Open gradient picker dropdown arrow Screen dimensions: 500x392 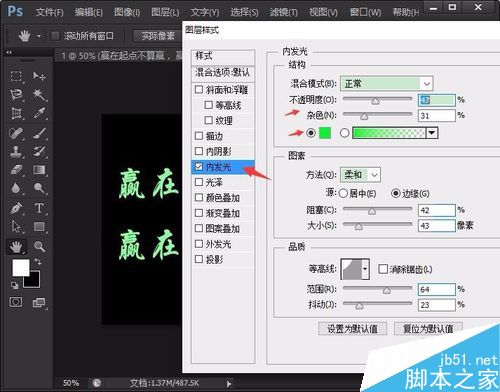click(432, 133)
